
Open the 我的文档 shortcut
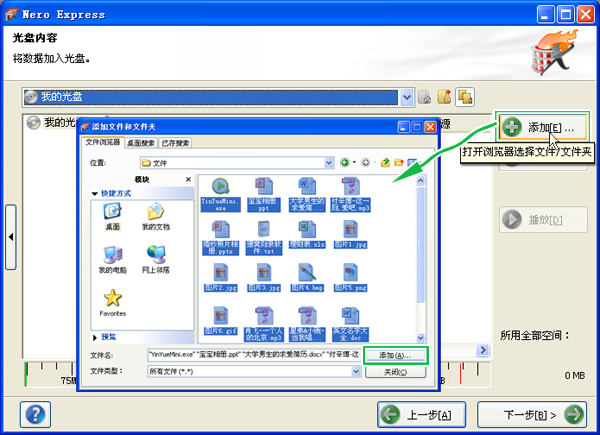[x=156, y=217]
